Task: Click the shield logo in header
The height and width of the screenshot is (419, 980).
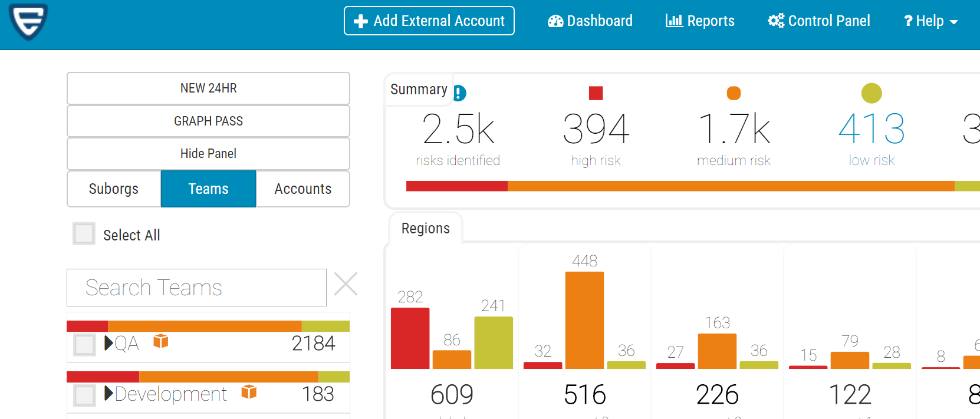Action: [x=28, y=21]
